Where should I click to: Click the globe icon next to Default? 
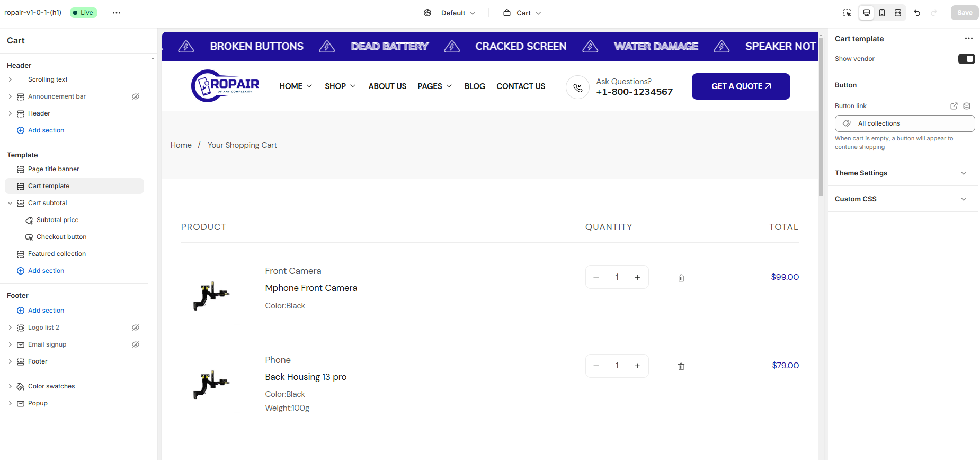(427, 13)
